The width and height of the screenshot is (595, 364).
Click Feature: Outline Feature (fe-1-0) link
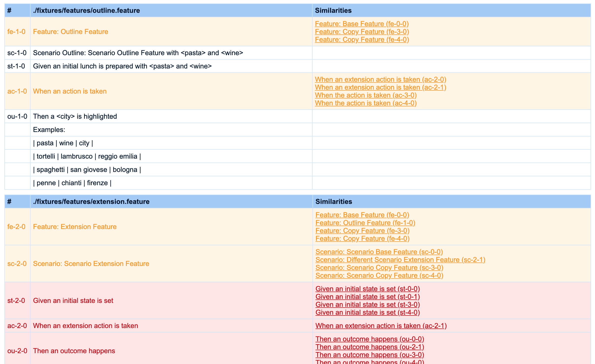click(365, 223)
